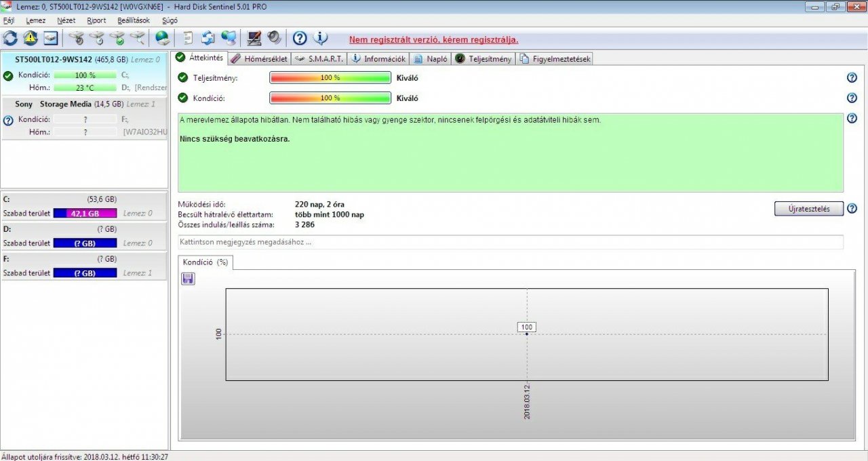
Task: Click the floppy save icon above graph
Action: click(188, 279)
